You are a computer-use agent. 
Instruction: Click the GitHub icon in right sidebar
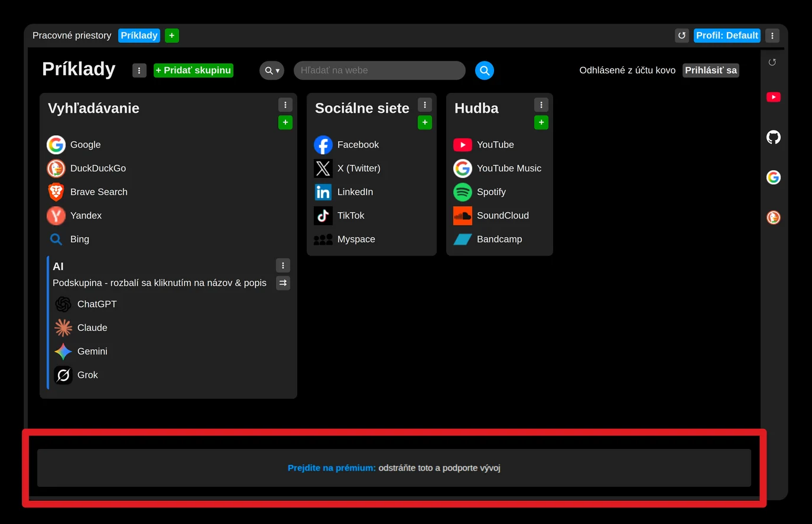774,137
